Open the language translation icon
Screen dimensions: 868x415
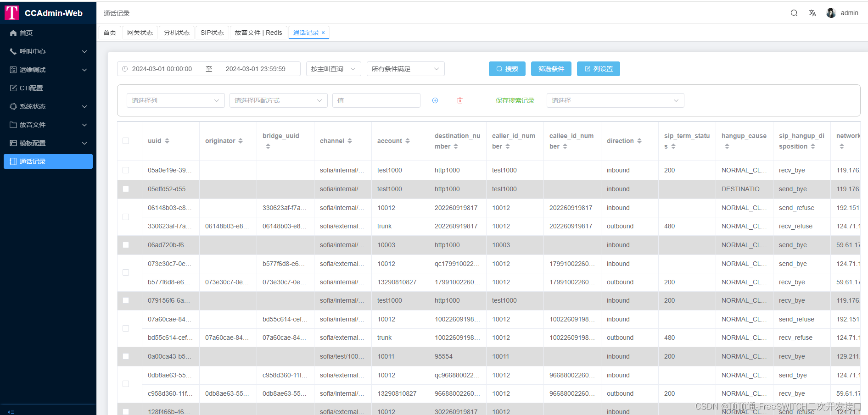812,13
